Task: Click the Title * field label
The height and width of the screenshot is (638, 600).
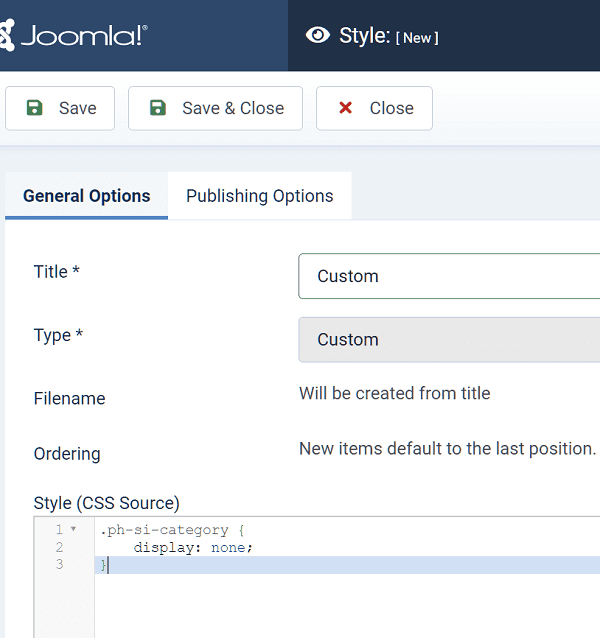Action: [56, 272]
